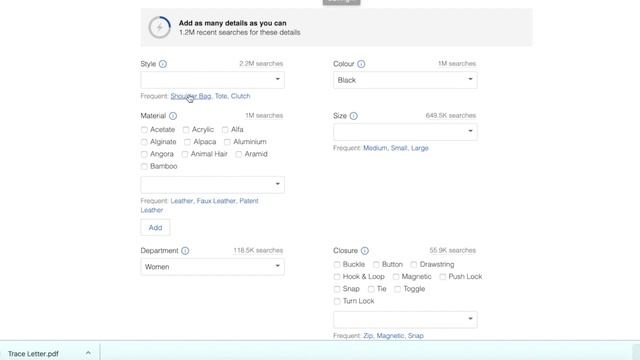The width and height of the screenshot is (640, 360).
Task: Click the info icon beside Style
Action: 163,64
